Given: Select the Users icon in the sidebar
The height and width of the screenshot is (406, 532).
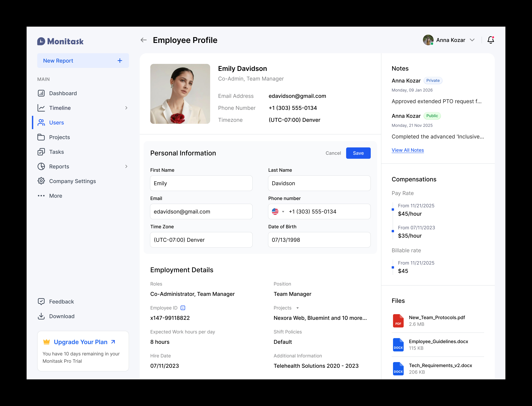Looking at the screenshot, I should [x=41, y=123].
